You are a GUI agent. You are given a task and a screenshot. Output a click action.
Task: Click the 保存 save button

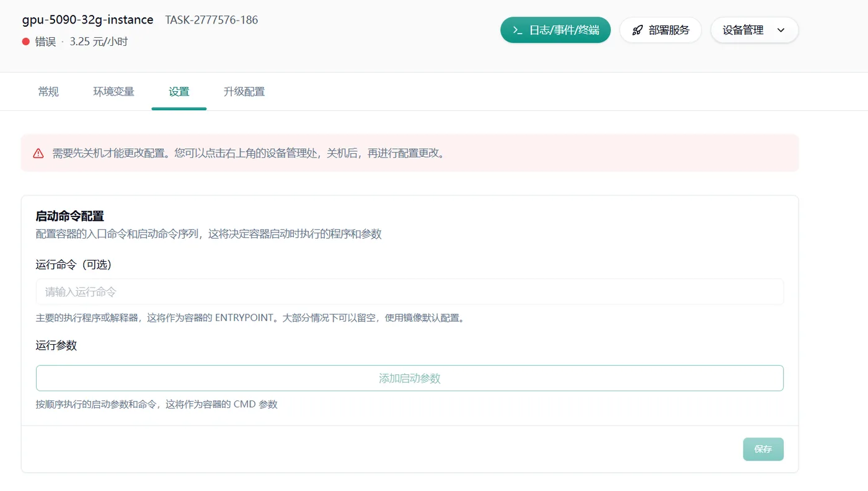click(763, 449)
